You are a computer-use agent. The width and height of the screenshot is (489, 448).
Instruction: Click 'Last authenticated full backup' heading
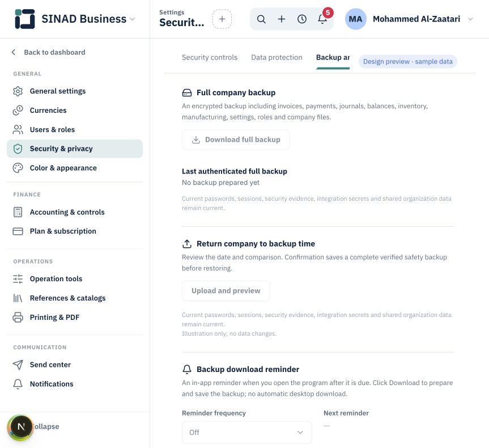point(234,171)
